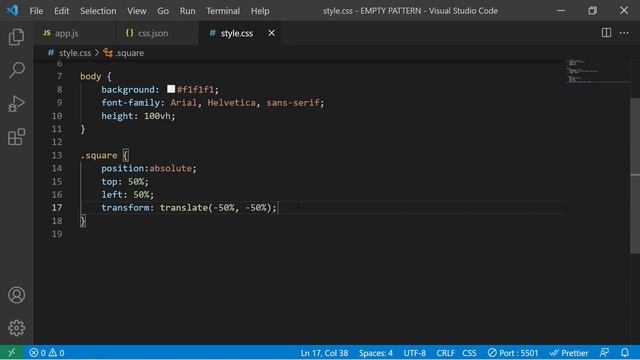Viewport: 640px width, 360px height.
Task: Split the editor to the right
Action: click(x=606, y=33)
